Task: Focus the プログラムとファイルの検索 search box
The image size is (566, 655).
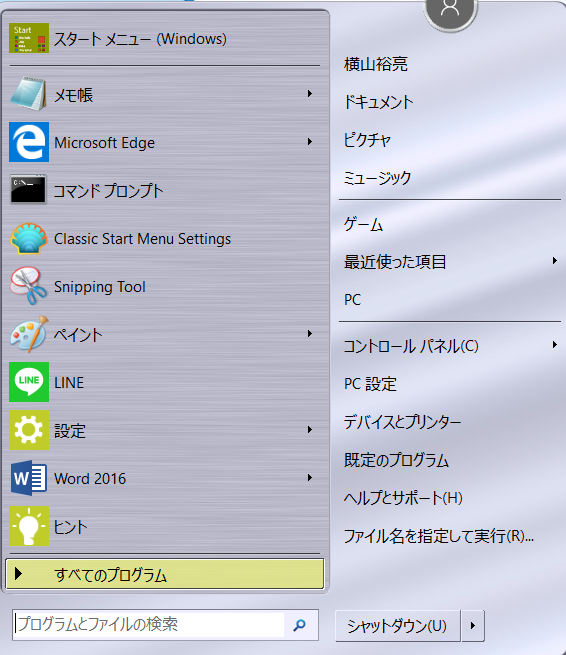Action: 148,625
